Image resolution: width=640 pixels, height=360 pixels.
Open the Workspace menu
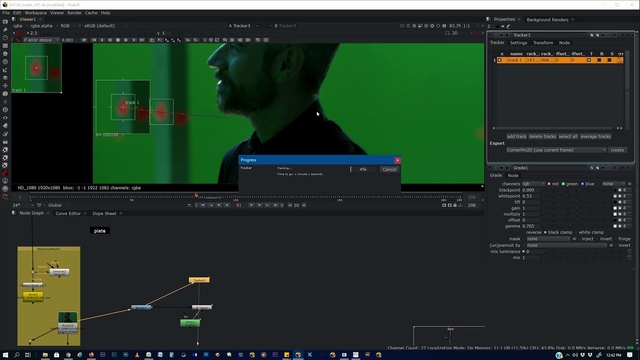pos(36,13)
